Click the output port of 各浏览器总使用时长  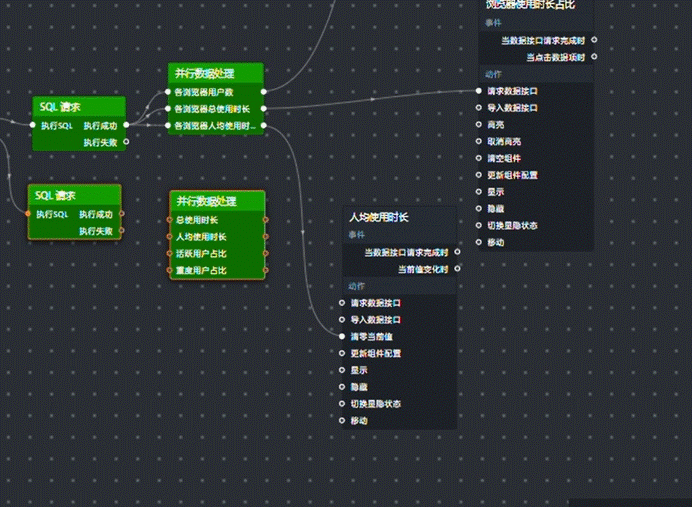(x=263, y=109)
